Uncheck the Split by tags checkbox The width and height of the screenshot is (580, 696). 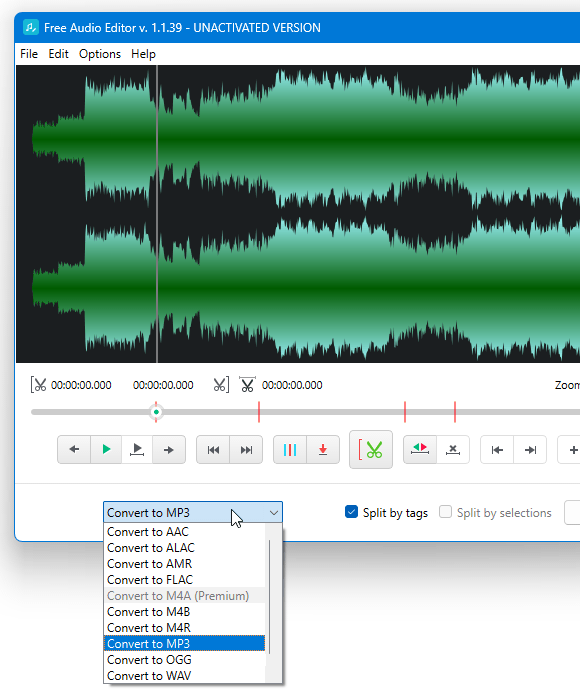[351, 512]
